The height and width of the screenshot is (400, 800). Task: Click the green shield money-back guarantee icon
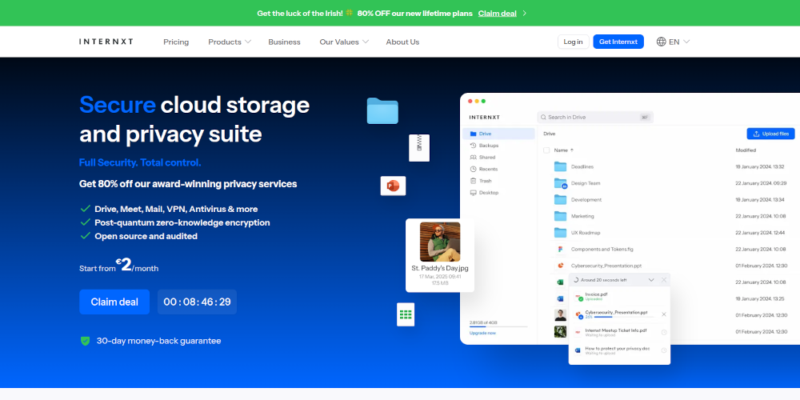pyautogui.click(x=85, y=341)
